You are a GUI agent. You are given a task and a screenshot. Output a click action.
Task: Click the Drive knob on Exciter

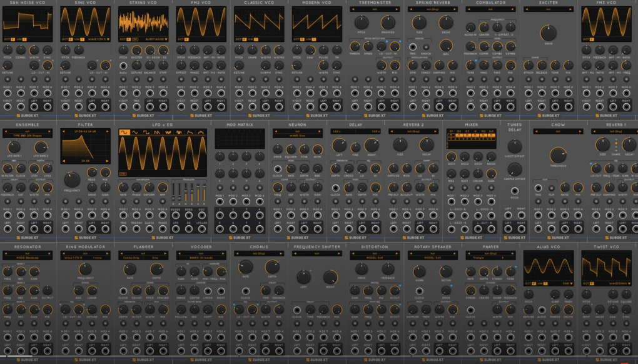point(548,33)
